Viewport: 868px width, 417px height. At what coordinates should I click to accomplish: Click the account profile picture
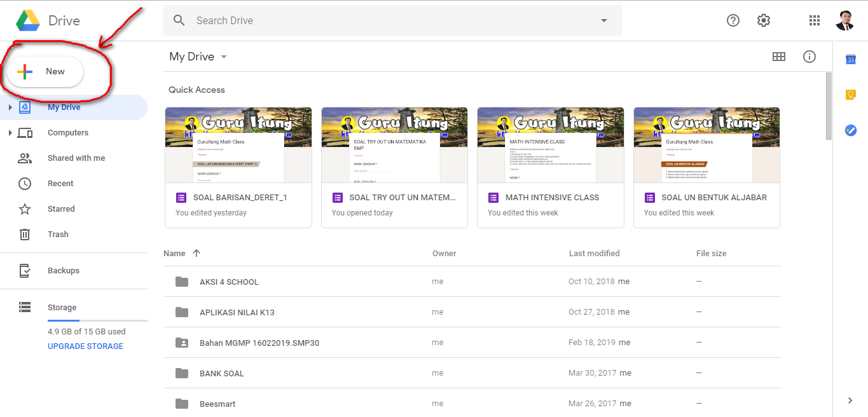click(x=845, y=20)
